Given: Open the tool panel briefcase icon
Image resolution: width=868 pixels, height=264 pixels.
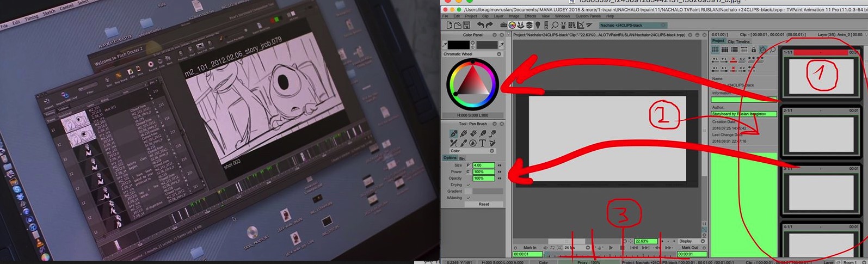Looking at the screenshot, I should click(x=503, y=25).
